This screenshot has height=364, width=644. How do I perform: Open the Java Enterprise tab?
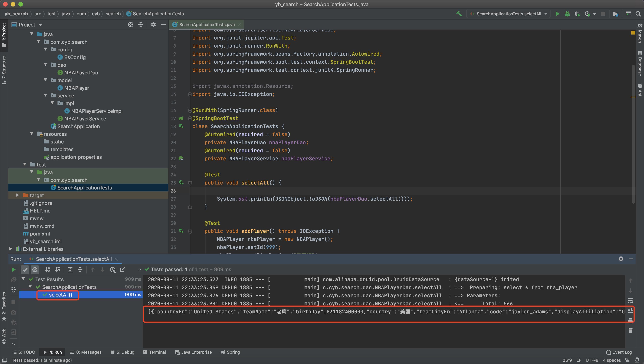[193, 352]
